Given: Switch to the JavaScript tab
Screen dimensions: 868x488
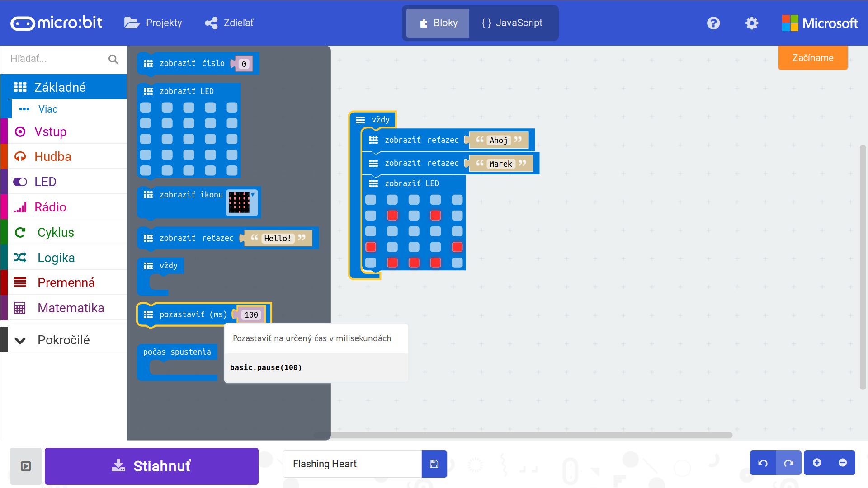Looking at the screenshot, I should (513, 23).
